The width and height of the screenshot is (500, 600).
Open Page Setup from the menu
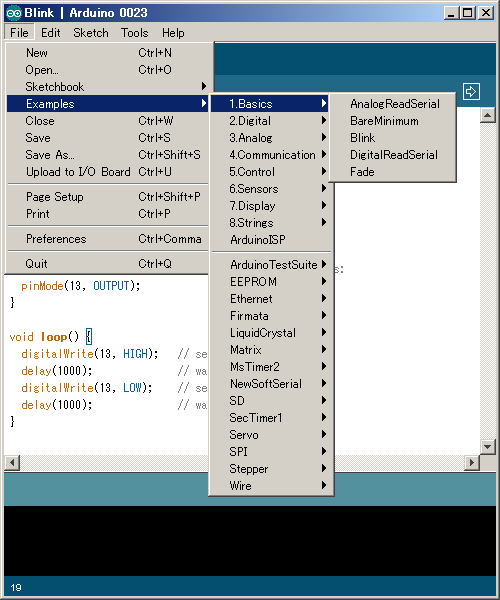tap(107, 197)
